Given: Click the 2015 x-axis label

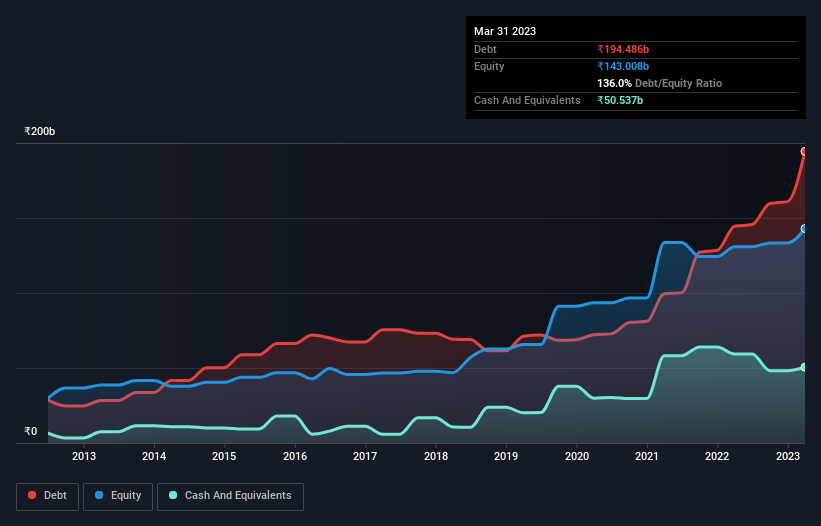Looking at the screenshot, I should (224, 456).
